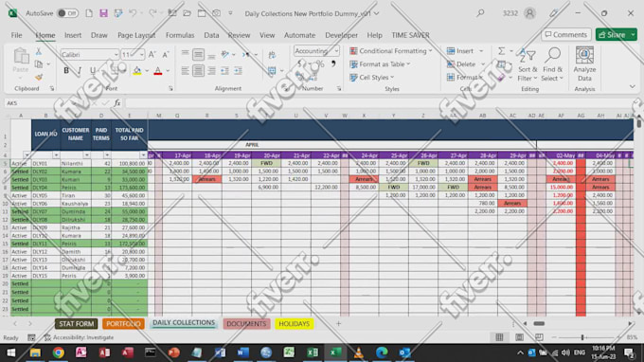
Task: Open the File menu tab
Action: (16, 35)
